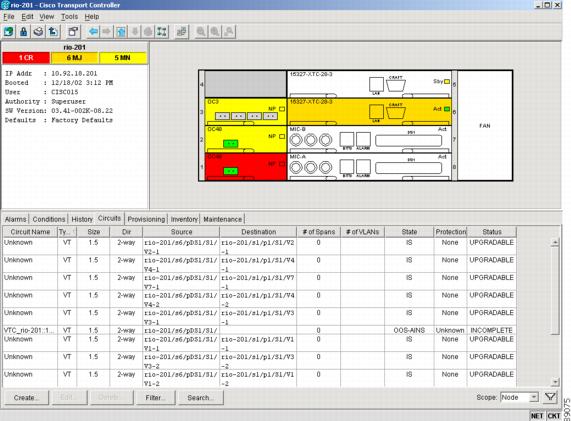Open the Edit menu
Viewport: 571px width, 421px height.
pyautogui.click(x=27, y=16)
